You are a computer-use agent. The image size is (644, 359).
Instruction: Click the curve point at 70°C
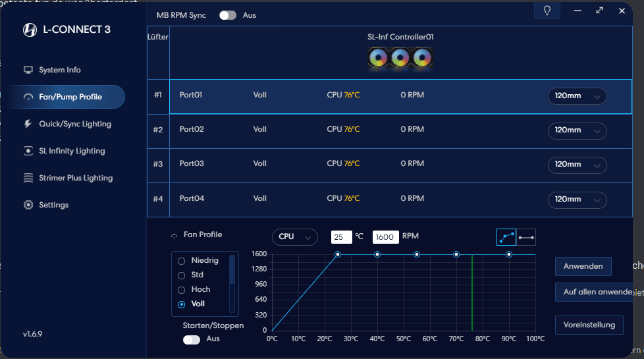coord(456,254)
